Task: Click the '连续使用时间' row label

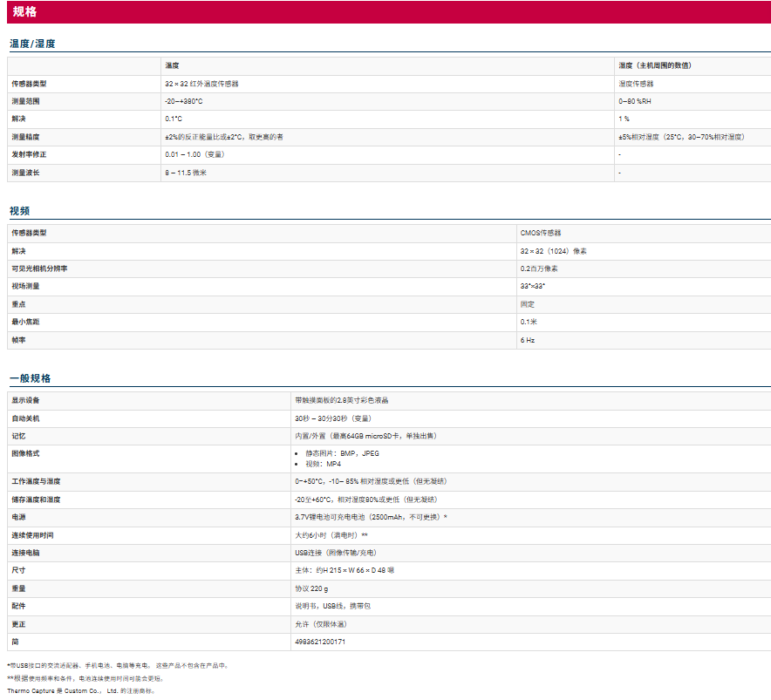Action: (32, 535)
